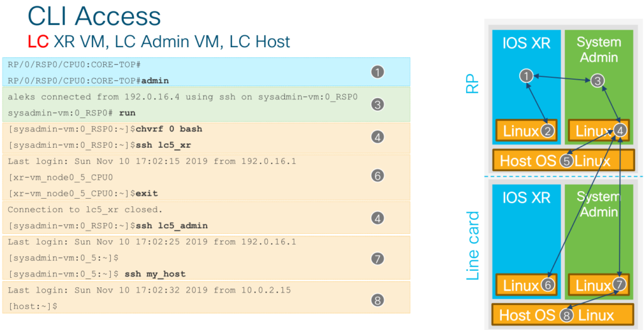644x330 pixels.
Task: Click circle 7 on the line card Linux box
Action: (x=619, y=285)
